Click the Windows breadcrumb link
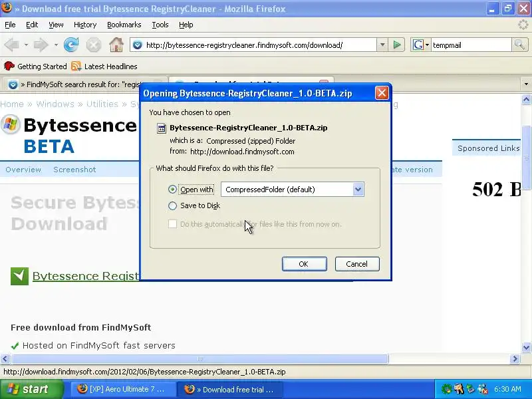This screenshot has height=399, width=532. (55, 104)
